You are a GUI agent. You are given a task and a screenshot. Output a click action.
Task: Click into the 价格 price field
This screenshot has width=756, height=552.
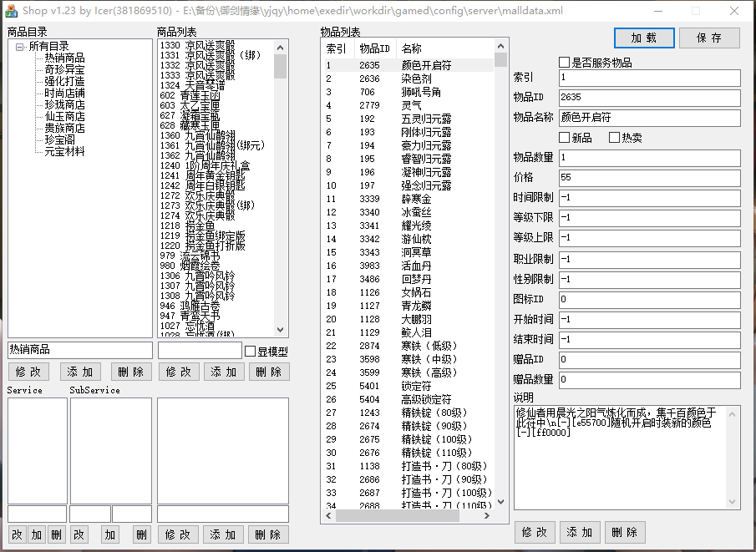pos(649,177)
